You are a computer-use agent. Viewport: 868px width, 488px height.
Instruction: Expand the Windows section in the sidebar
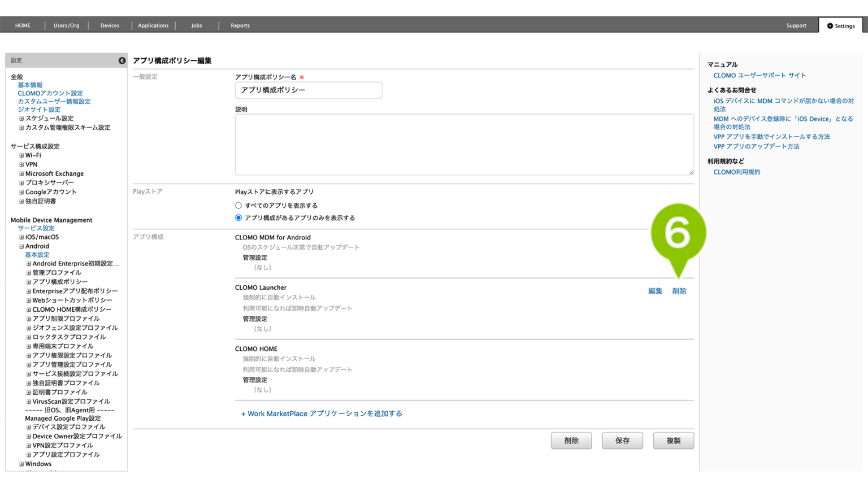(21, 464)
